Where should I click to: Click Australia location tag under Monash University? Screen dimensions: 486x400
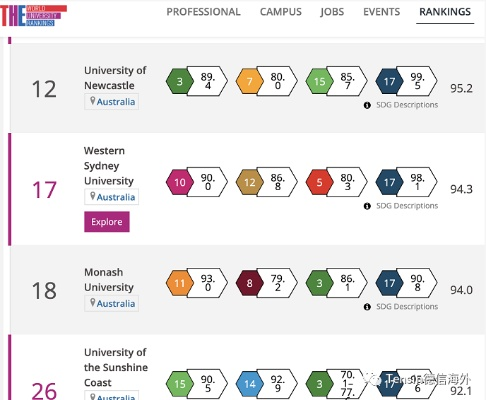tap(112, 303)
